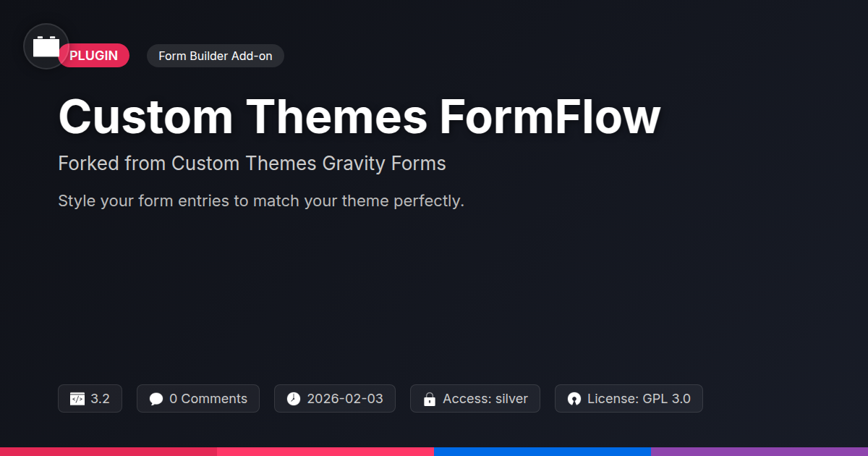The height and width of the screenshot is (456, 868).
Task: Click the open-source license icon
Action: click(574, 399)
